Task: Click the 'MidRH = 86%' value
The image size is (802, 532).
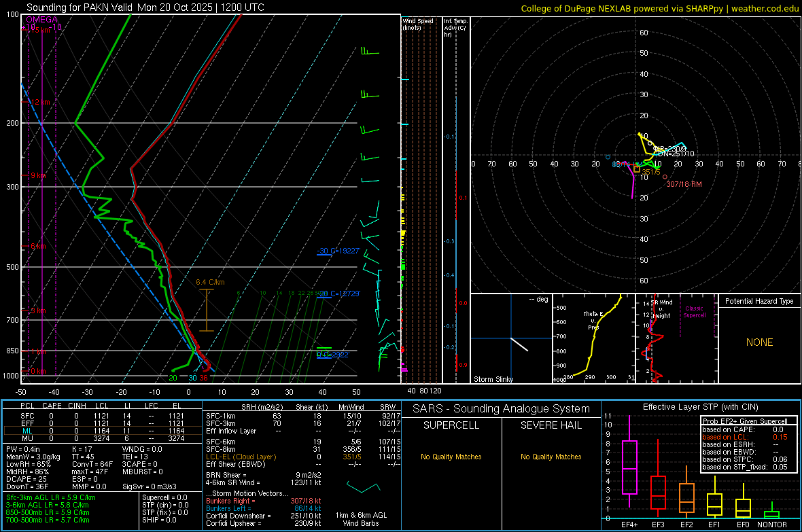Action: coord(28,472)
